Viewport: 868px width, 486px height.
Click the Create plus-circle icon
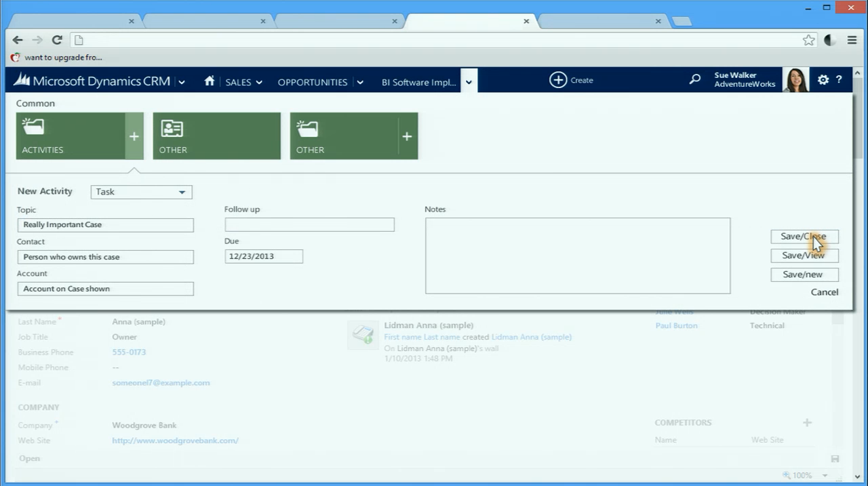(x=557, y=80)
